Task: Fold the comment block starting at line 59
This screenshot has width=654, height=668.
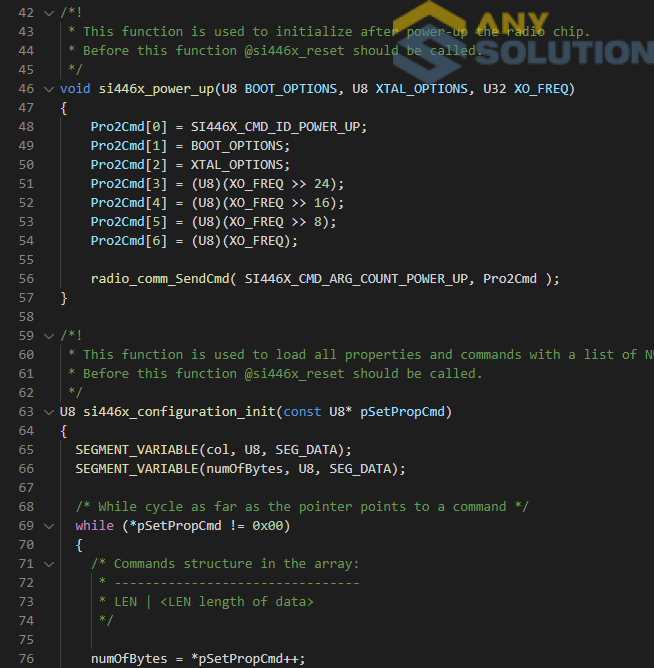Action: [x=48, y=335]
